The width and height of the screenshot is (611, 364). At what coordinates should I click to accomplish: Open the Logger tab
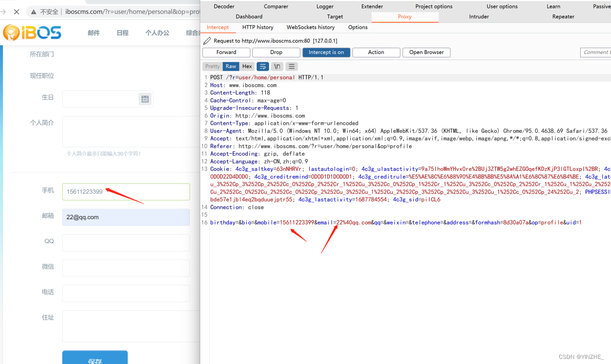pos(325,7)
